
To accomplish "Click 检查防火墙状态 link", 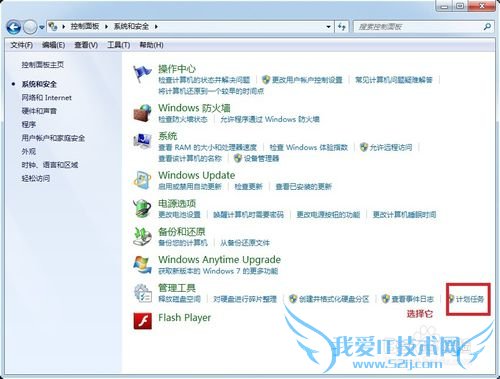I will click(183, 119).
